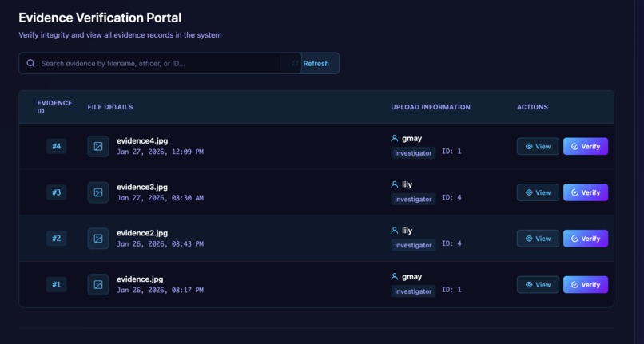The image size is (644, 344).
Task: Open View for evidence #1
Action: click(538, 284)
